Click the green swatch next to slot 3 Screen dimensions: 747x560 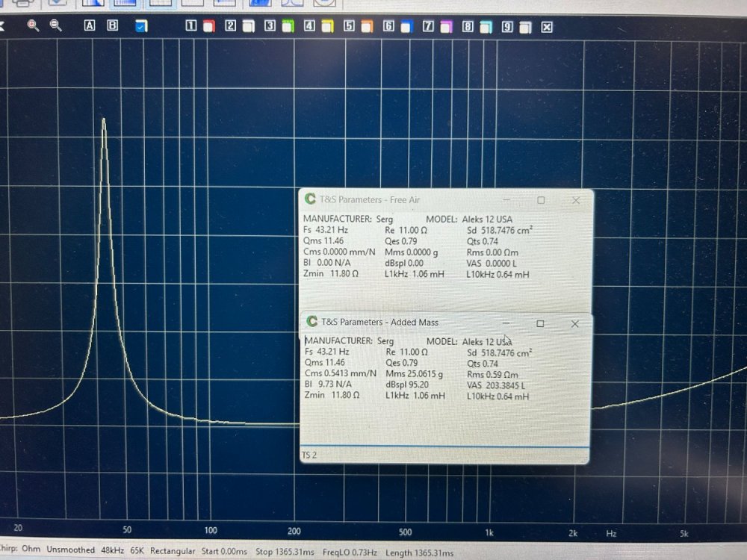[288, 27]
